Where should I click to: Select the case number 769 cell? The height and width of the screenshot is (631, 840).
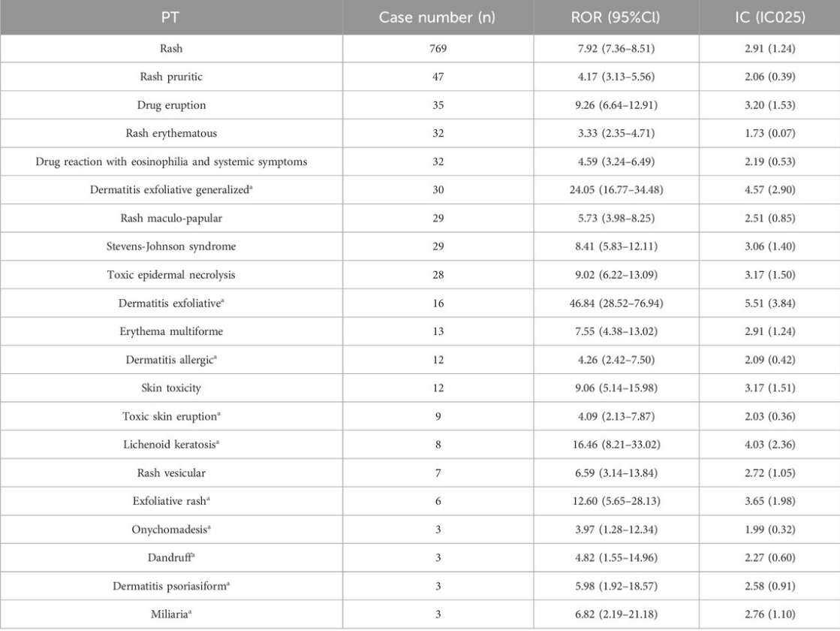click(438, 49)
